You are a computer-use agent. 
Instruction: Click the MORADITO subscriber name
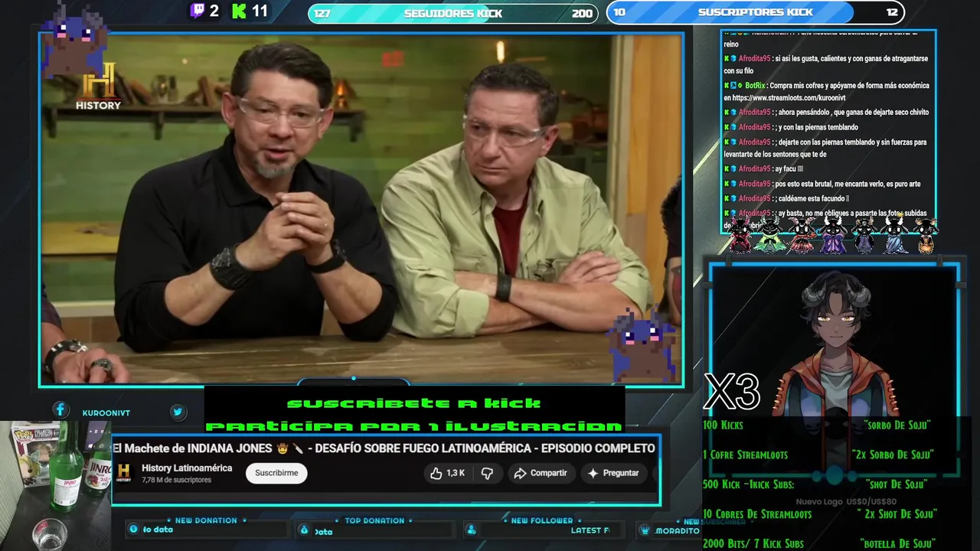click(x=677, y=531)
